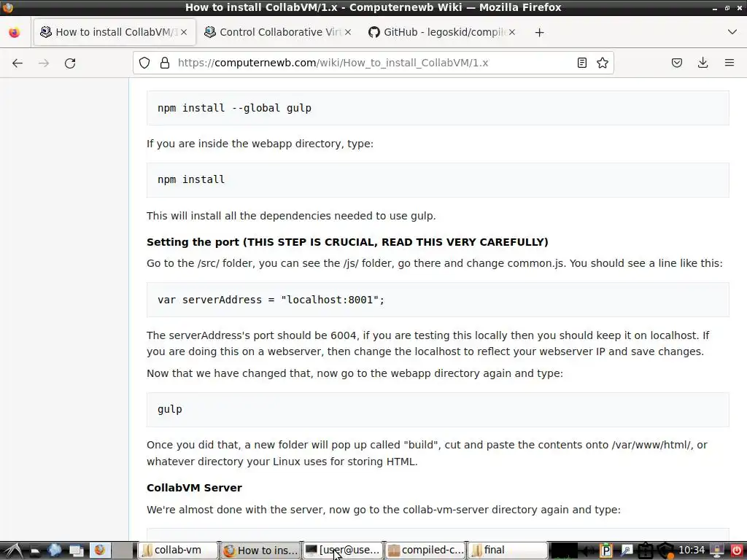This screenshot has height=560, width=747.
Task: Click the gulp command code block
Action: 438,410
